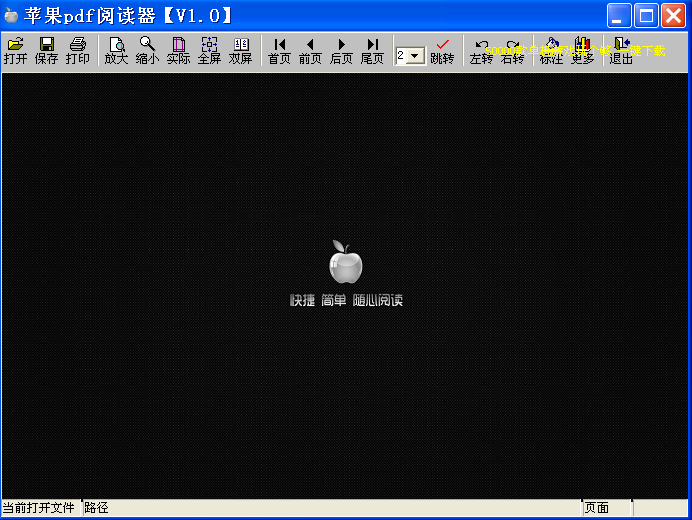The height and width of the screenshot is (520, 692).
Task: Open the 更多 more books icon
Action: pyautogui.click(x=583, y=51)
